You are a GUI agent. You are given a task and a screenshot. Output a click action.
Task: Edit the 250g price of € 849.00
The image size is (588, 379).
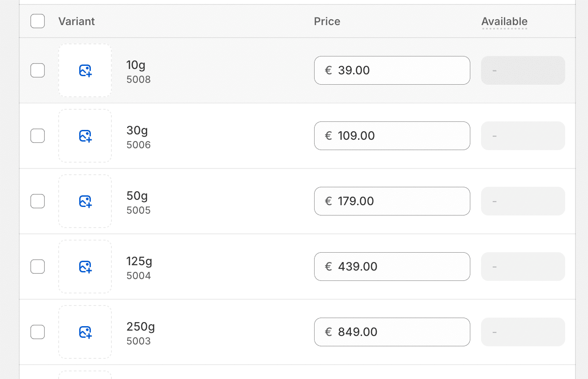[392, 332]
